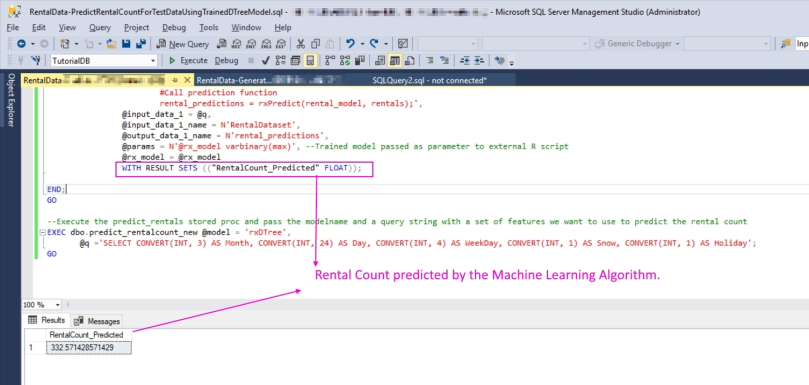Switch output to Results to Grid

(395, 60)
